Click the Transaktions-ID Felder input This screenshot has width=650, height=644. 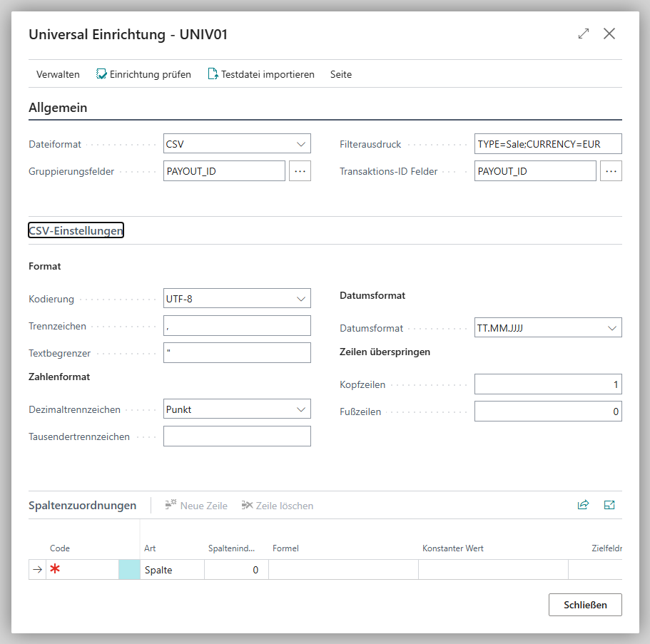[x=535, y=171]
